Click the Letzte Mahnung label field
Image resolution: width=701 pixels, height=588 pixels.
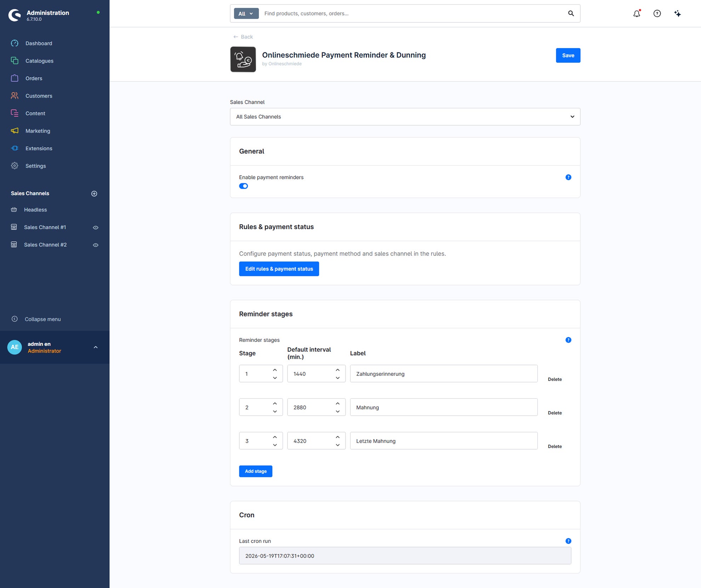click(444, 441)
